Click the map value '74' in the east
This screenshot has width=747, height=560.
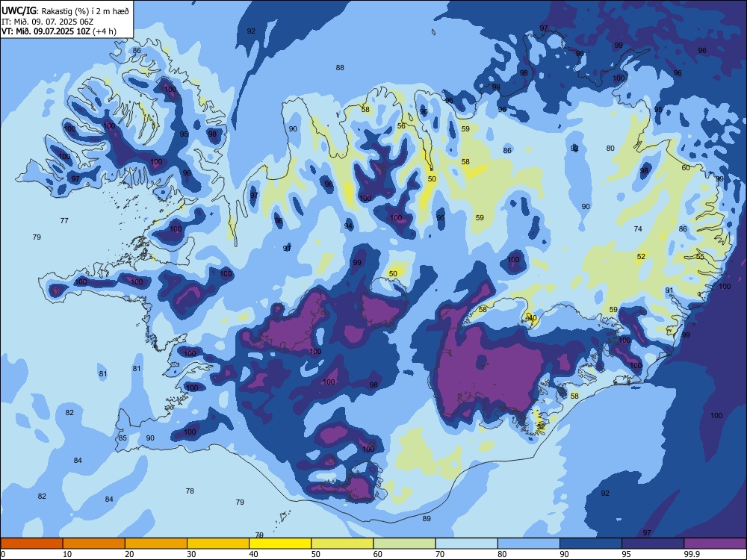point(638,229)
